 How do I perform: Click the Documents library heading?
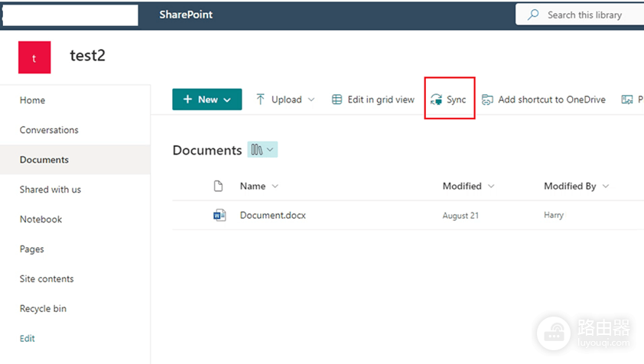[207, 150]
